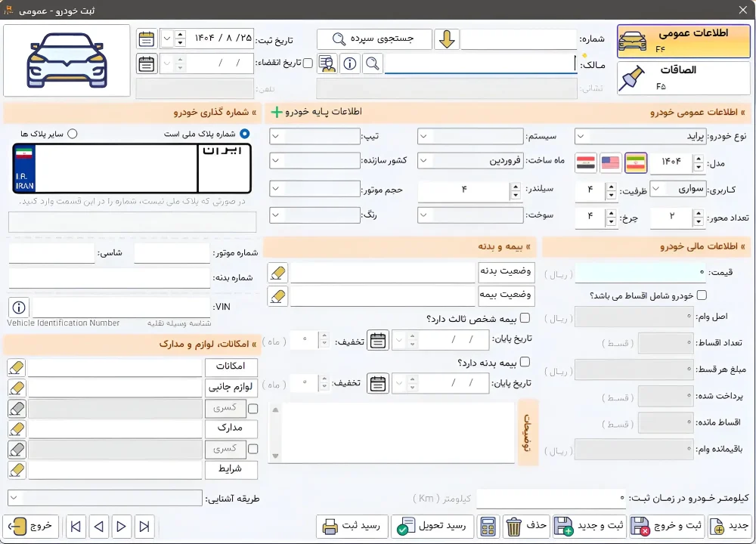
Task: Click رسید تحویل button
Action: 432,527
